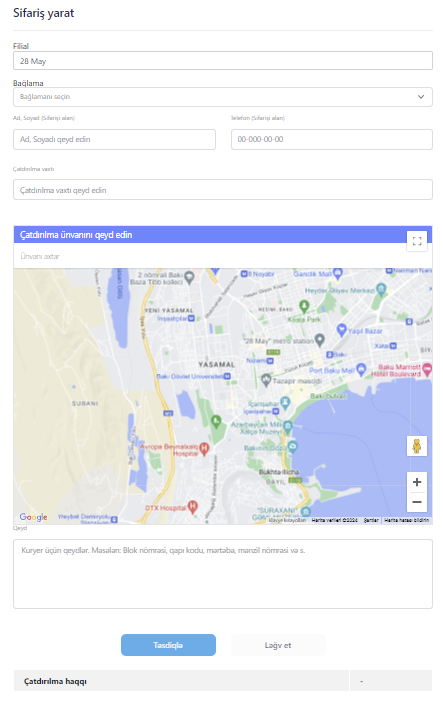The width and height of the screenshot is (443, 704).
Task: Toggle fullscreen map view icon
Action: tap(417, 241)
